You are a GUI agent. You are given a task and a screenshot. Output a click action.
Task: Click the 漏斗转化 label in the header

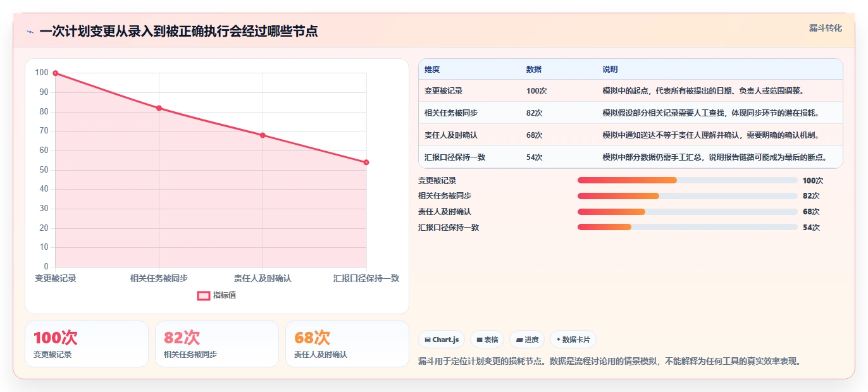(826, 28)
